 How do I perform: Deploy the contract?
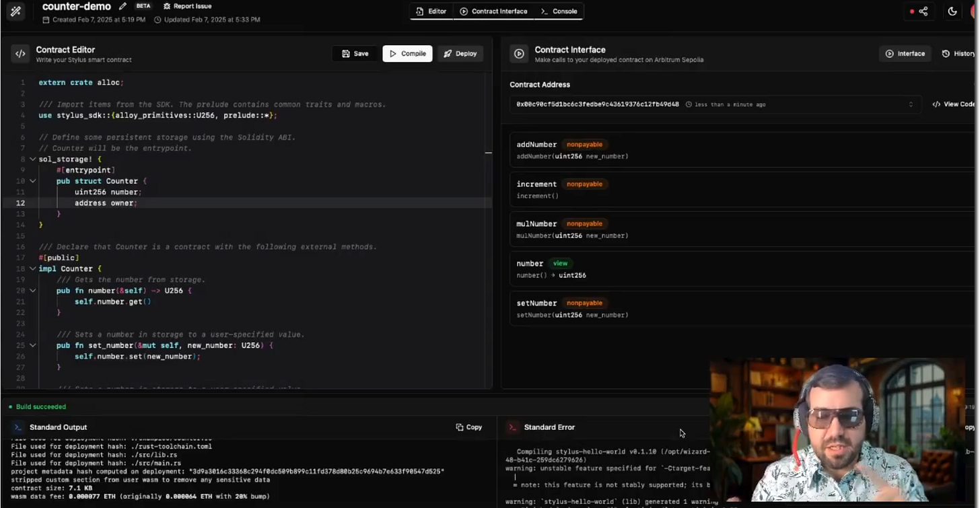[460, 54]
